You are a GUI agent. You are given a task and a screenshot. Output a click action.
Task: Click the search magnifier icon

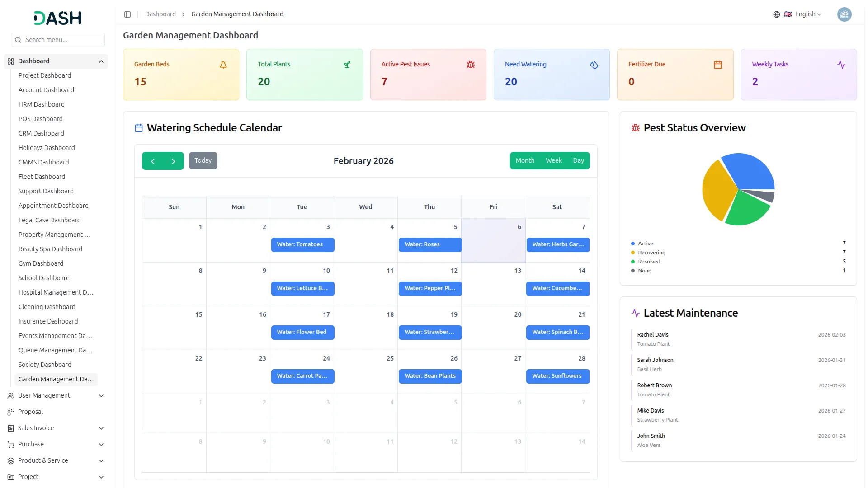tap(18, 40)
